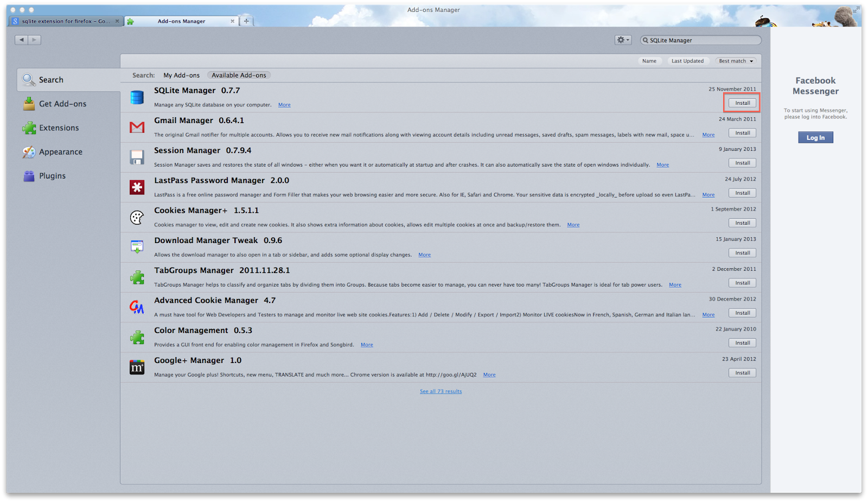The width and height of the screenshot is (868, 502).
Task: Close the sqlite extension Google tab
Action: pyautogui.click(x=117, y=21)
